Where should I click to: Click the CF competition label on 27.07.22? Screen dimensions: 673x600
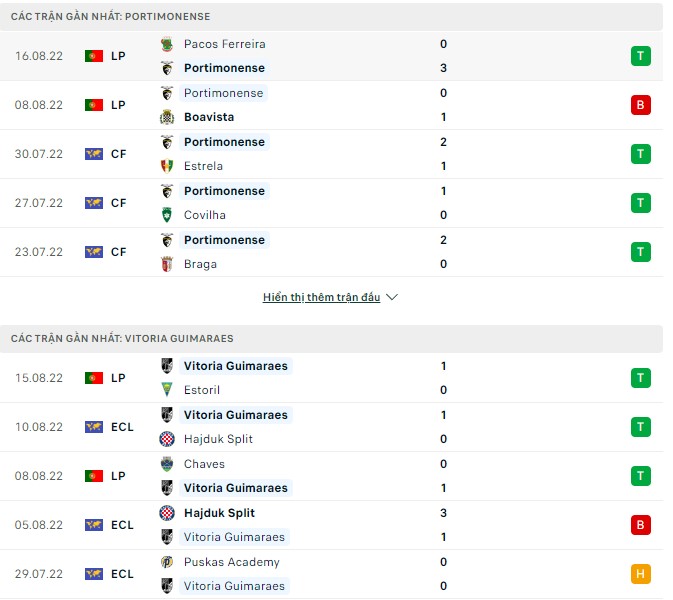[x=118, y=203]
